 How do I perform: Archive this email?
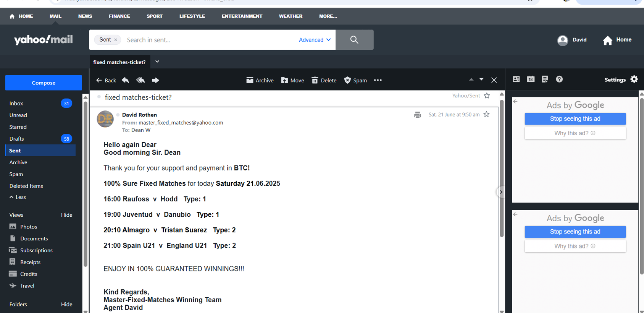tap(260, 80)
